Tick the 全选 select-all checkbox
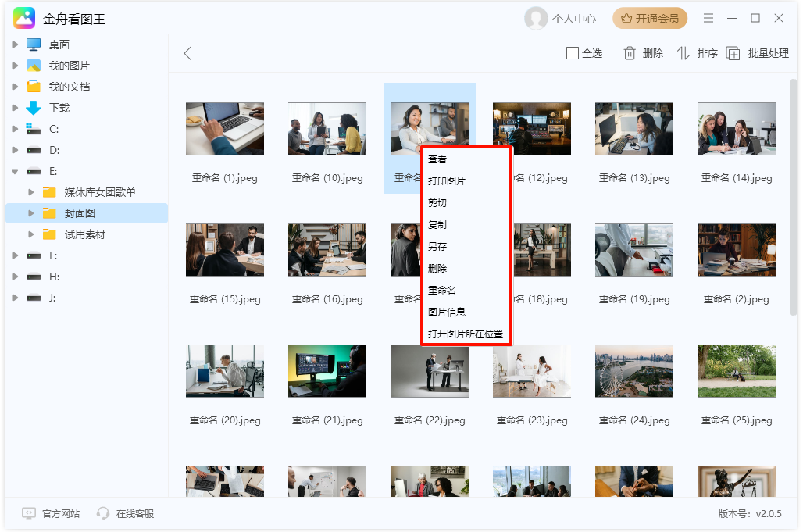Screen dimensions: 803x532 click(573, 53)
